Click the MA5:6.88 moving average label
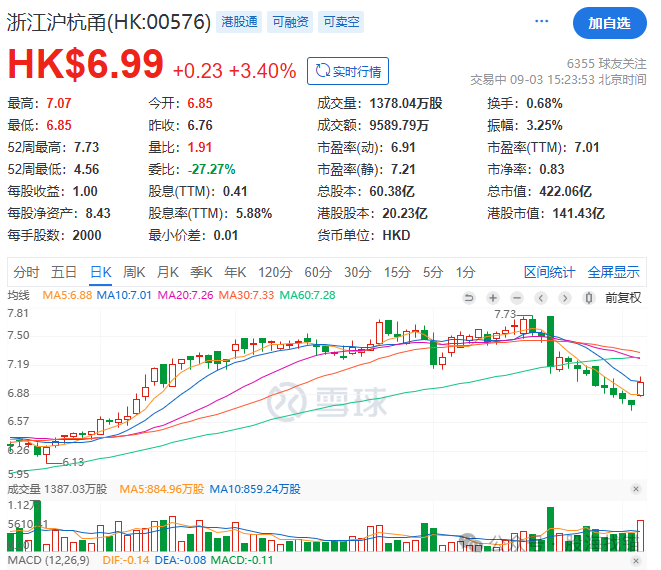This screenshot has width=661, height=570. point(67,295)
